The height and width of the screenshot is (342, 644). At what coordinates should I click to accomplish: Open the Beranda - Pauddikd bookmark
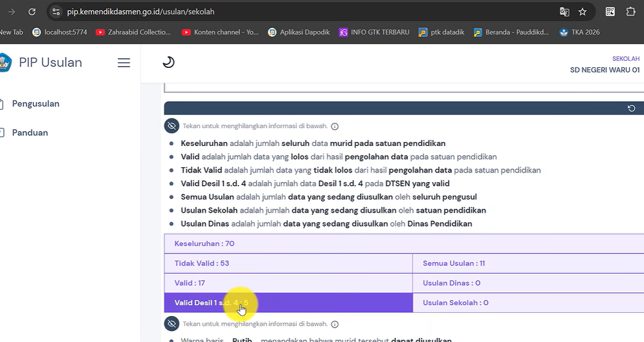pos(511,32)
